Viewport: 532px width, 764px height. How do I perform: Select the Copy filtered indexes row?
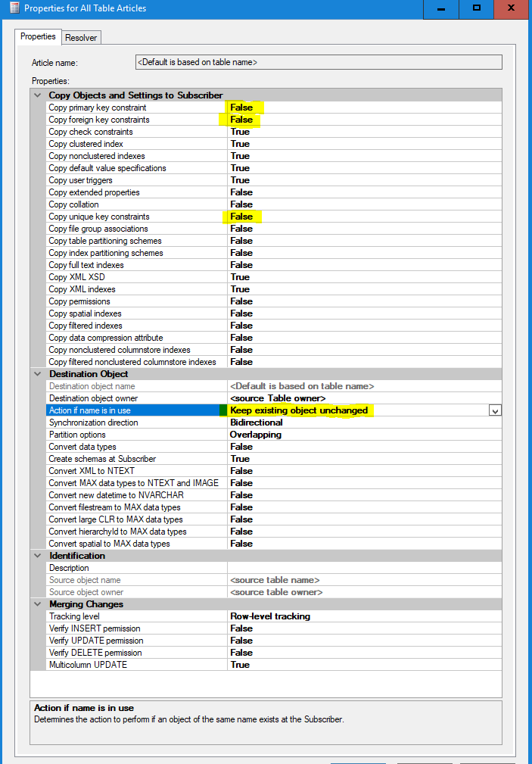[274, 326]
